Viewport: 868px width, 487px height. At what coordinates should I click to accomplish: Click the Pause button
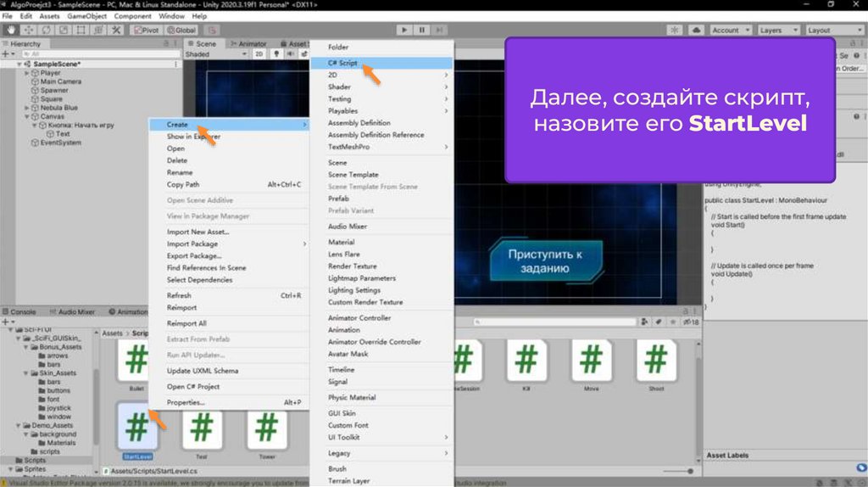pyautogui.click(x=422, y=30)
